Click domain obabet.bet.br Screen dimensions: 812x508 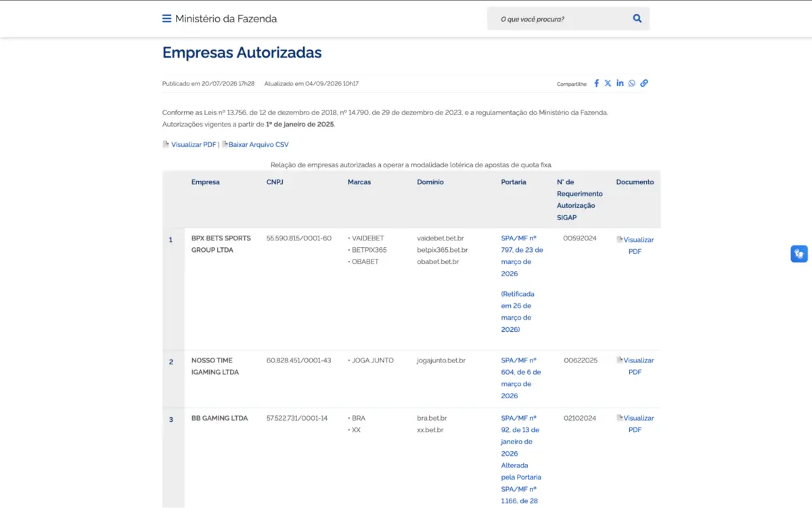click(x=438, y=261)
